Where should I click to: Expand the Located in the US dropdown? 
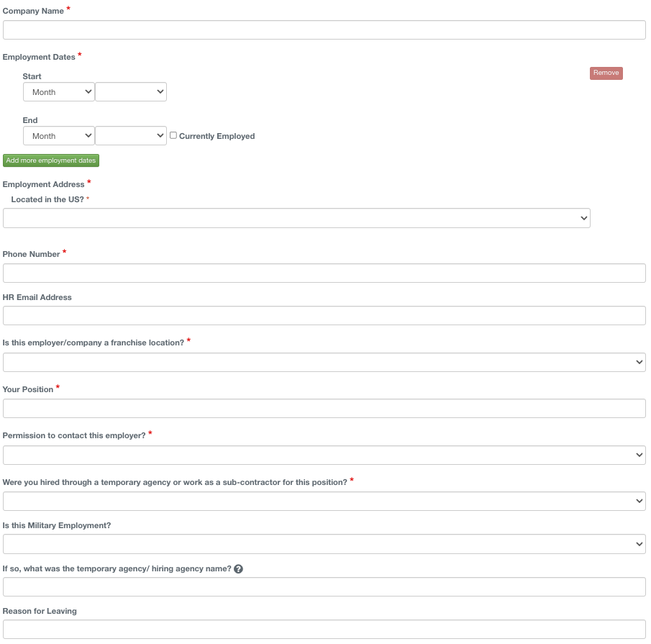point(296,219)
